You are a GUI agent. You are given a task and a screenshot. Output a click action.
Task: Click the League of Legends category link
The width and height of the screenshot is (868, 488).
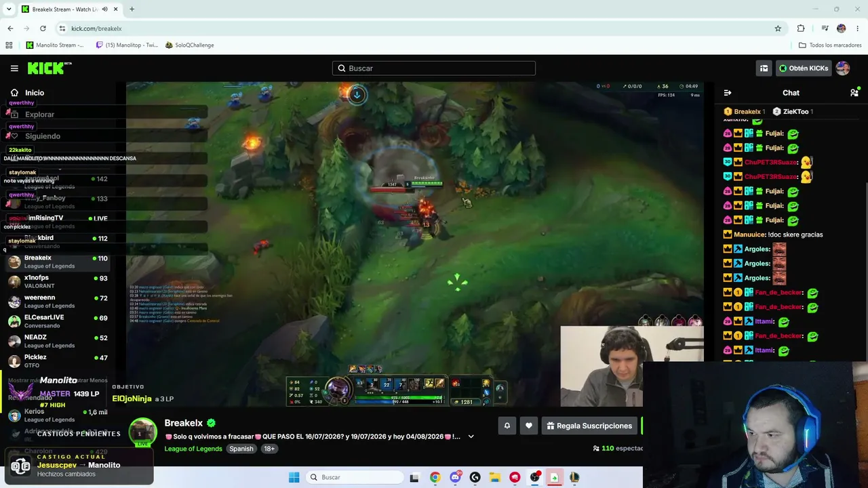tap(193, 449)
